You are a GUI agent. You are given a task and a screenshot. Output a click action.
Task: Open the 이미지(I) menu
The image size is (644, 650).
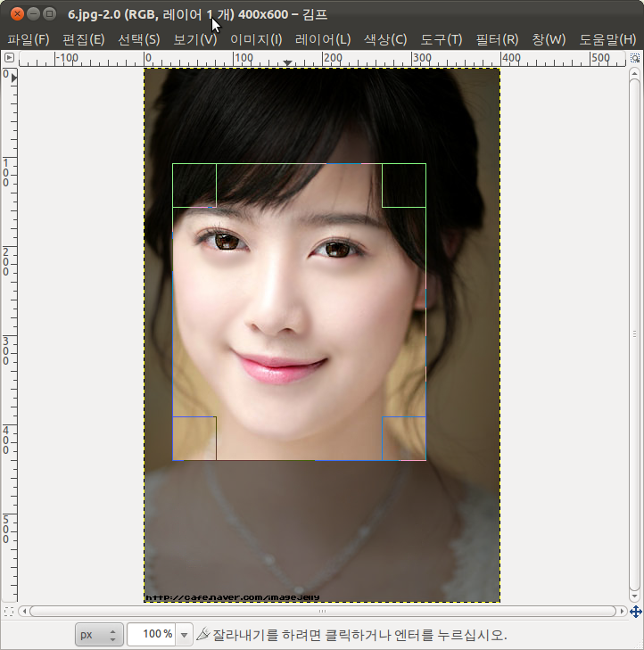click(256, 39)
